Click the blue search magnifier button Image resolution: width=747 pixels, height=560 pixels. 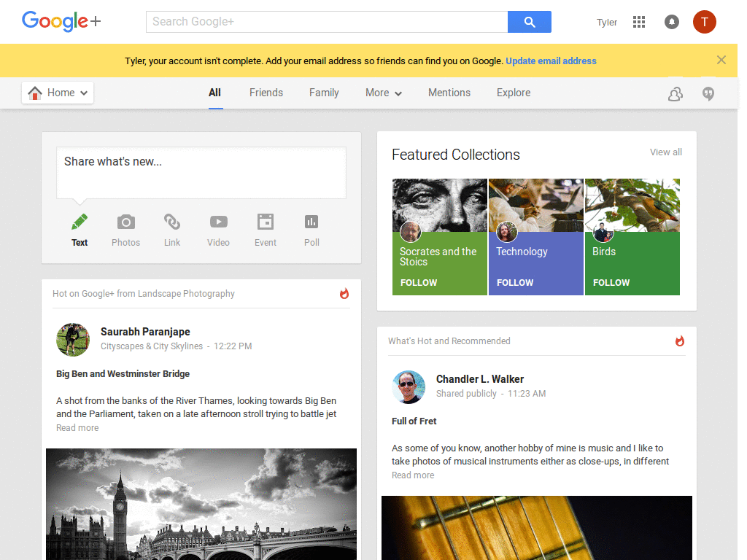pos(530,22)
